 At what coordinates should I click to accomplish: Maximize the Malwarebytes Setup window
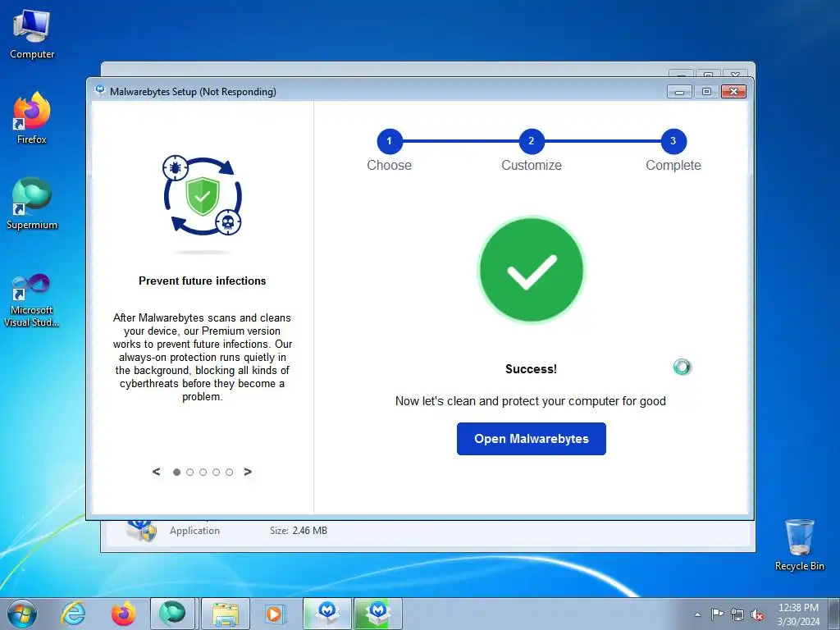[x=706, y=92]
